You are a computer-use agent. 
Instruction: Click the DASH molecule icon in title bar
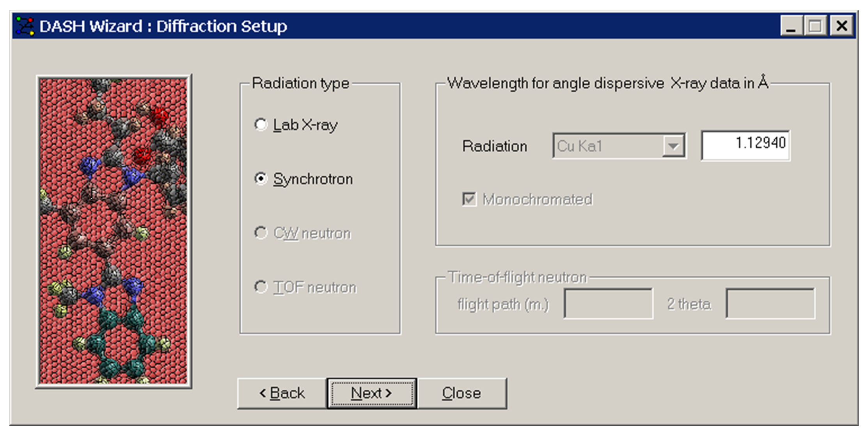point(25,26)
